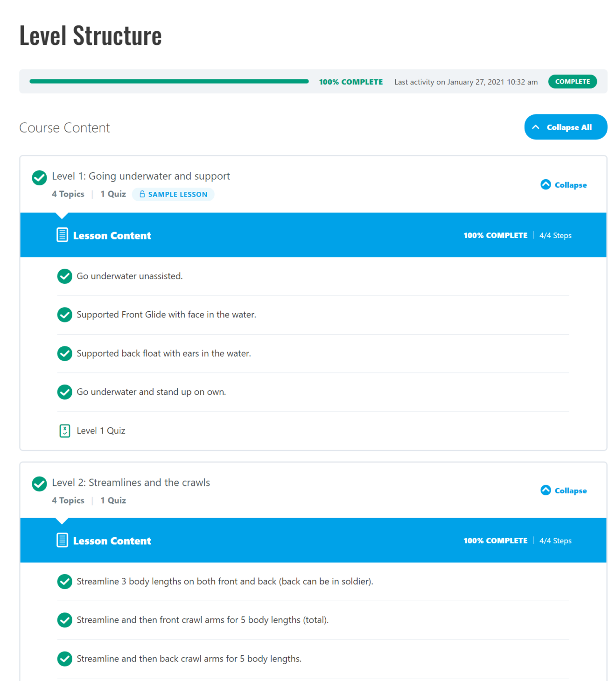Click the Level 2 completed checkmark icon
This screenshot has width=616, height=681.
pos(40,484)
